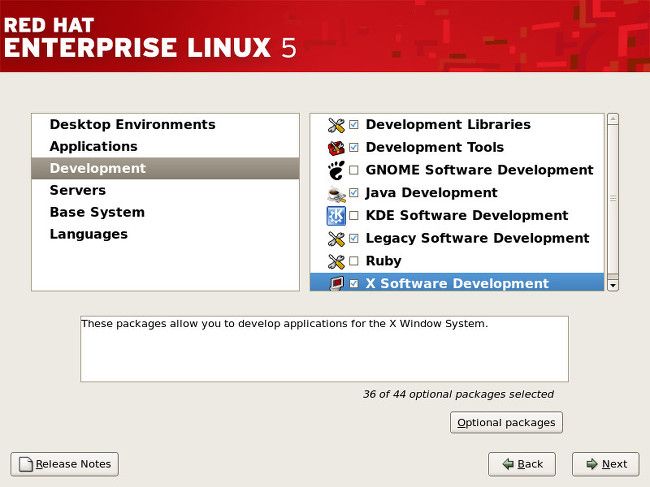650x487 pixels.
Task: Click the KDE Software Development icon
Action: [336, 216]
